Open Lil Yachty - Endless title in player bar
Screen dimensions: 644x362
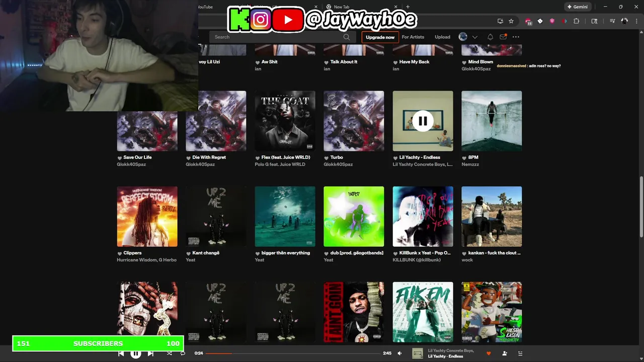pos(445,356)
